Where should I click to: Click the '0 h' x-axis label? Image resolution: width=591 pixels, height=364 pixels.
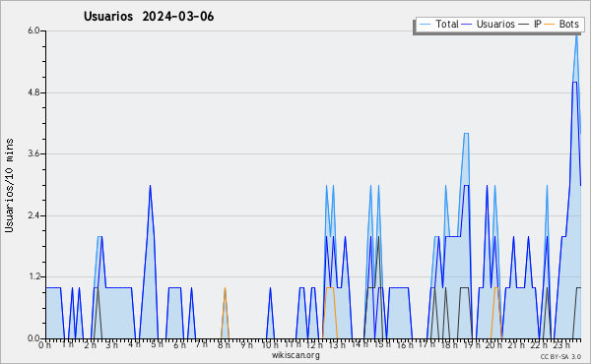tap(44, 345)
